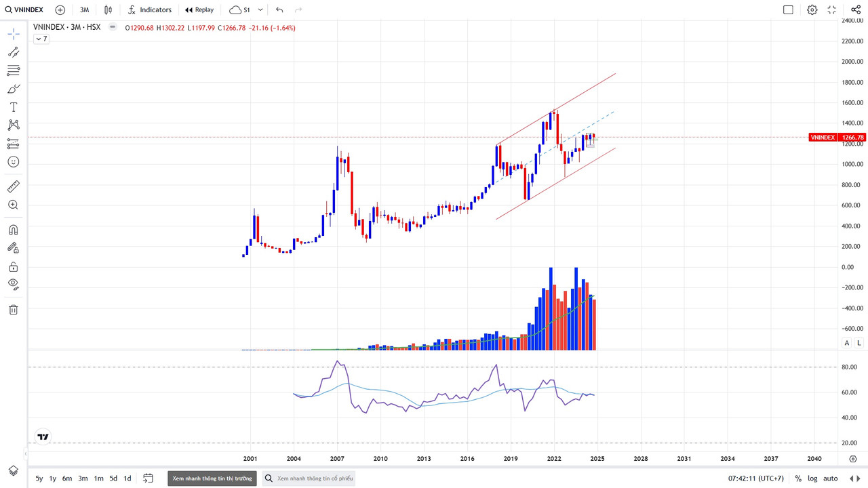Toggle lock all drawing tools

(x=14, y=266)
